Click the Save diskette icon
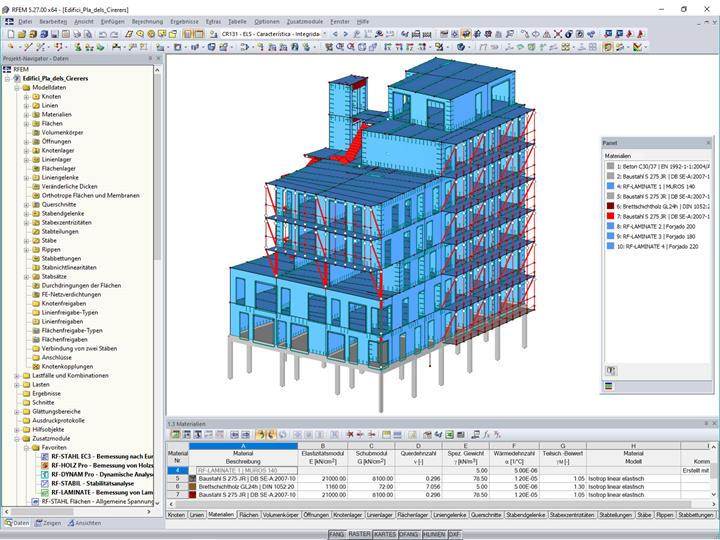This screenshot has width=720, height=540. (55, 34)
